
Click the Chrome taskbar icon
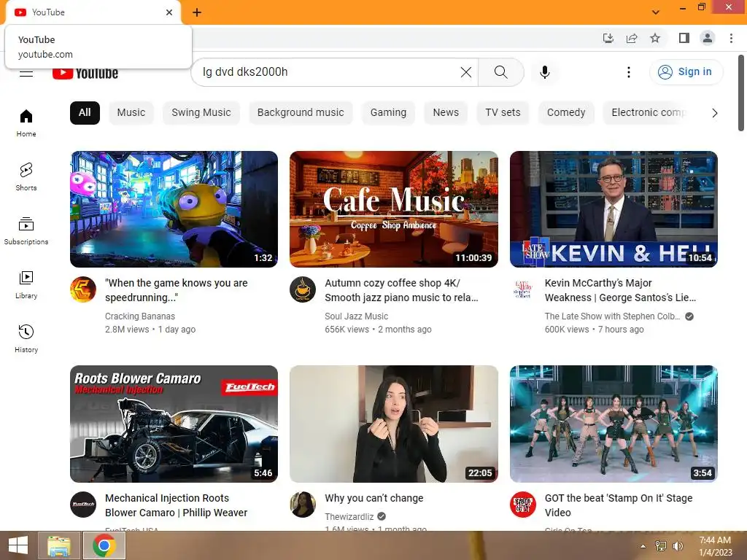pos(104,545)
